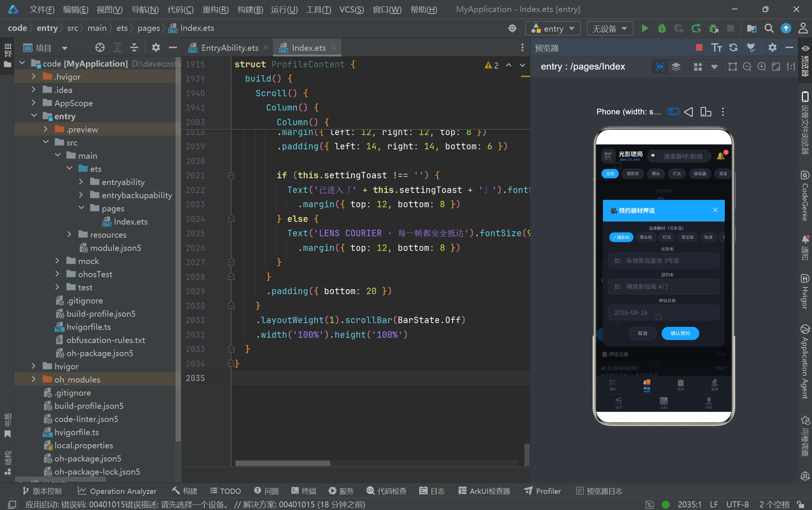Expand the oh_modules folder

click(x=33, y=379)
